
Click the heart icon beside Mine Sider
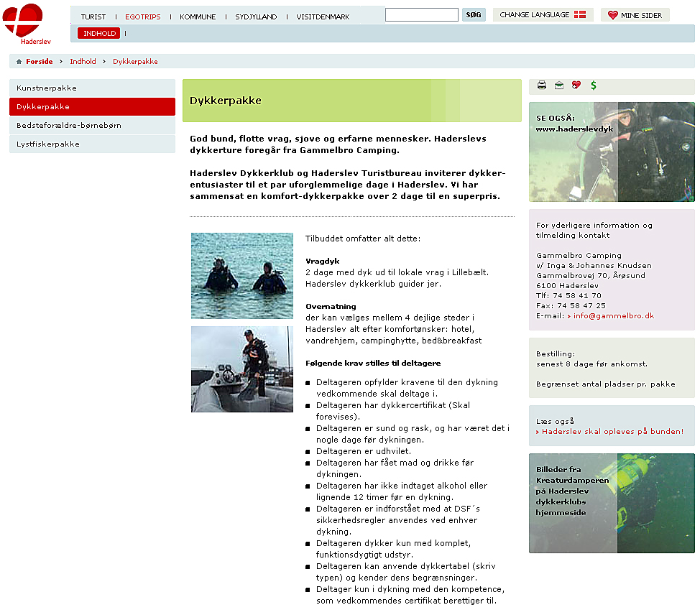point(612,15)
